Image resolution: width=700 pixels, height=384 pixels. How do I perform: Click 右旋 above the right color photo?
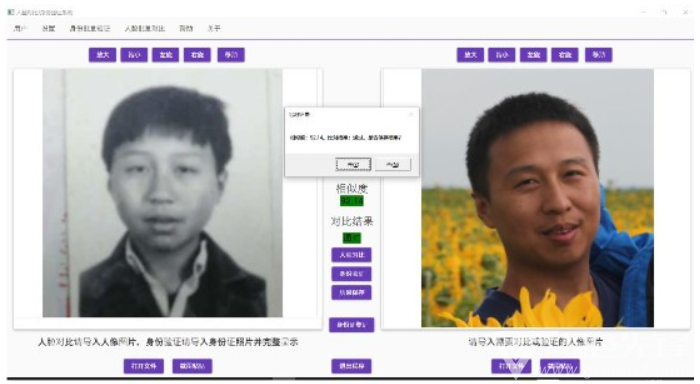(x=565, y=55)
